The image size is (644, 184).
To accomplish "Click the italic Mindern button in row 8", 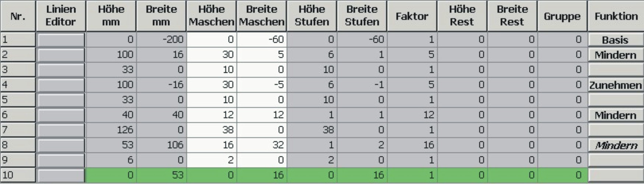I will click(615, 145).
